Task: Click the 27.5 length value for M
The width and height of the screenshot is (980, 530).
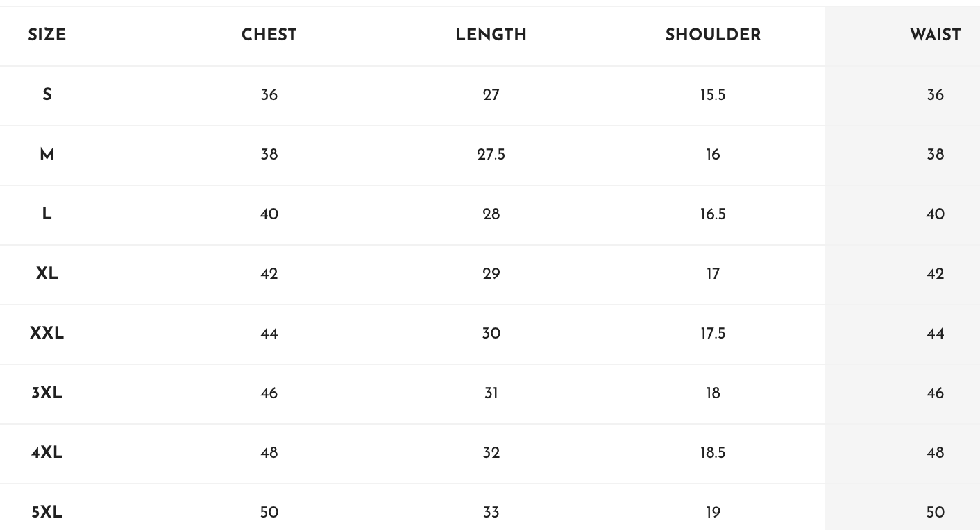Action: pyautogui.click(x=491, y=154)
